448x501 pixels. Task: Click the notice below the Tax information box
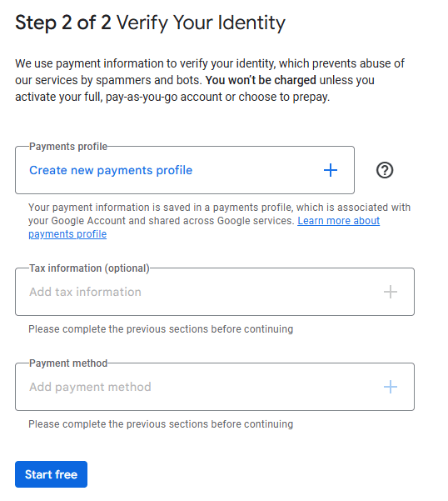click(x=161, y=329)
